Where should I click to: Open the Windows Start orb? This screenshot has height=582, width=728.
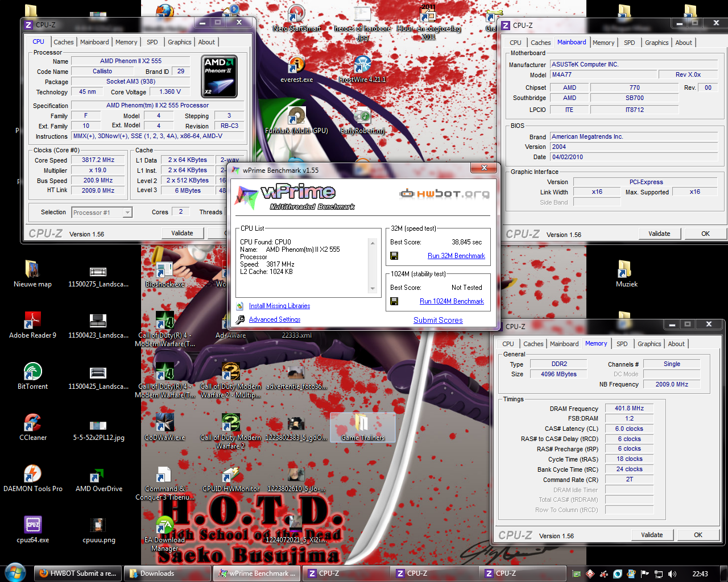pyautogui.click(x=15, y=572)
